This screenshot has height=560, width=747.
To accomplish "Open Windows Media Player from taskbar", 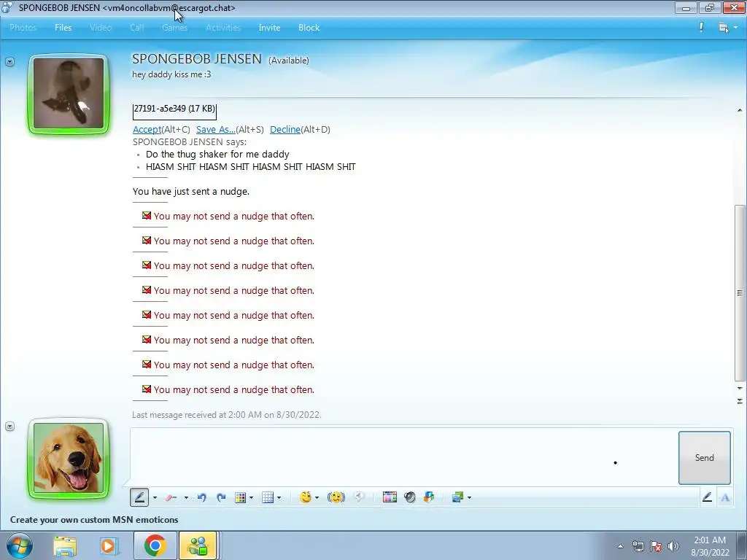I will pyautogui.click(x=108, y=545).
